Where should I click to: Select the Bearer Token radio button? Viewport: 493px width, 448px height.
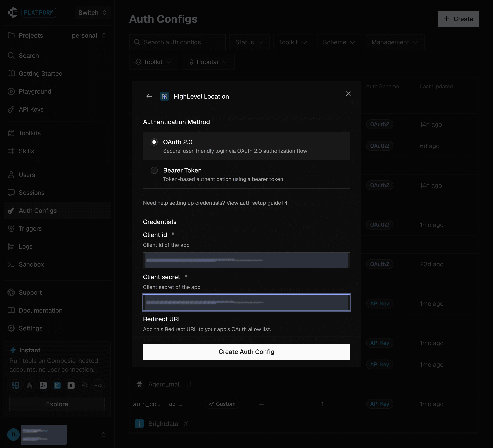click(154, 170)
